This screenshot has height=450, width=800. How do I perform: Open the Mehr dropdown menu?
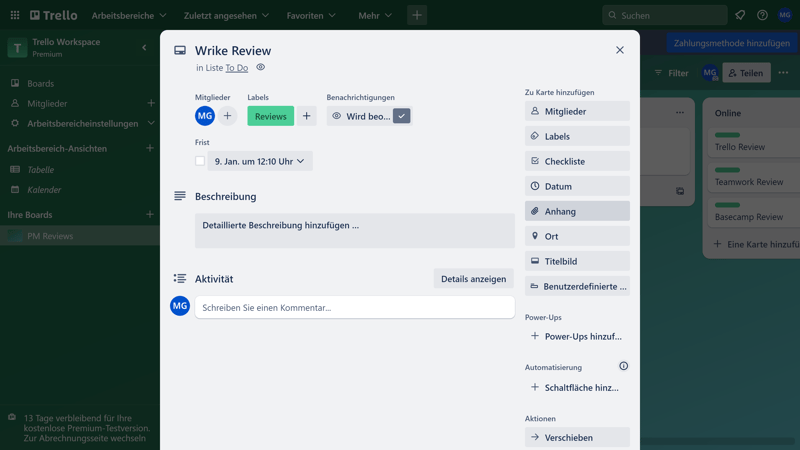click(374, 15)
